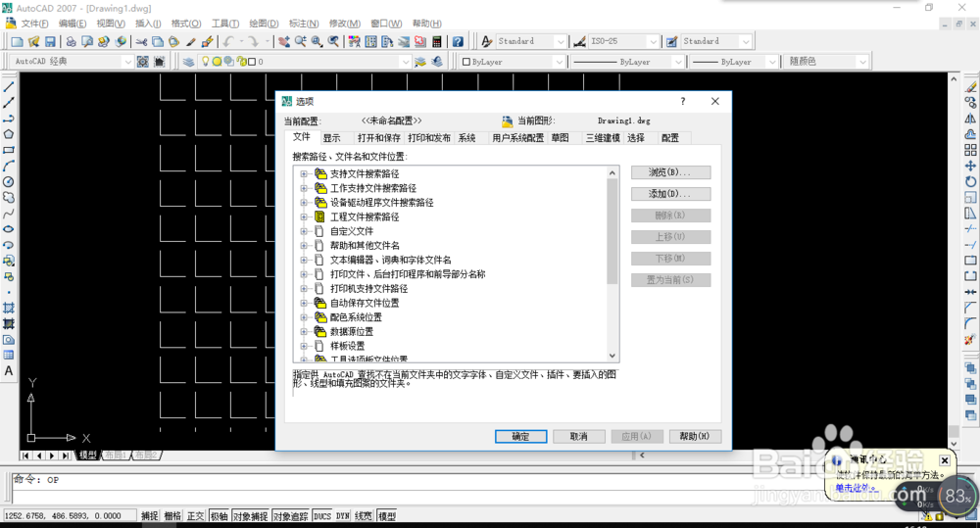Toggle 对象追踪 object tracking in status bar
Screen dimensions: 980x528
tap(291, 516)
